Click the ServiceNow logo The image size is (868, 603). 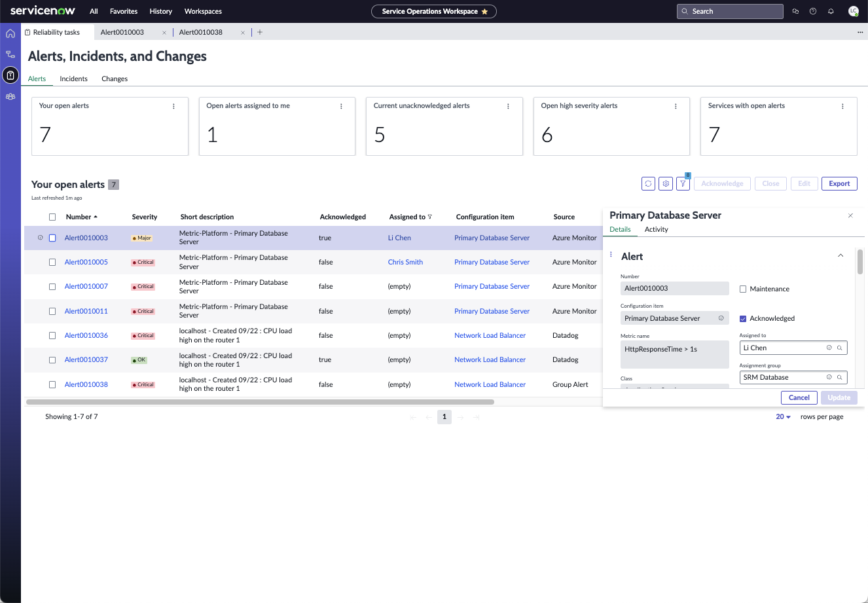click(x=43, y=11)
